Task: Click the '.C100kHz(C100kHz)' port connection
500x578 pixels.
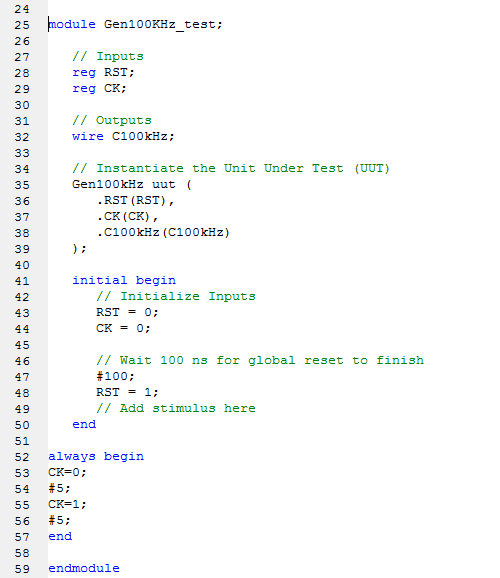Action: [x=163, y=233]
